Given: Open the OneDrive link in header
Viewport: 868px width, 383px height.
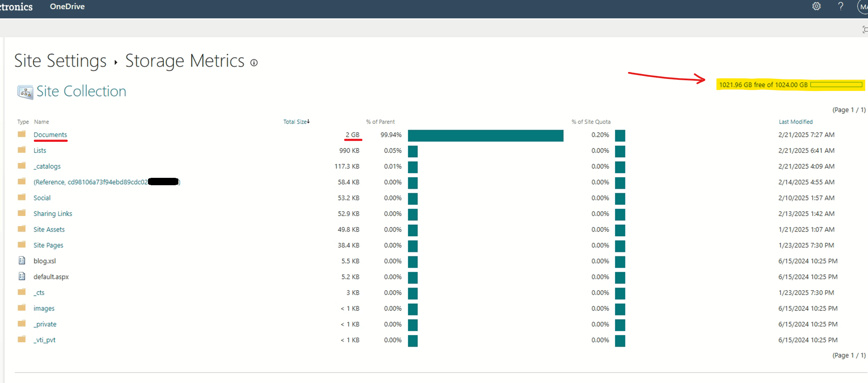Looking at the screenshot, I should pos(67,7).
